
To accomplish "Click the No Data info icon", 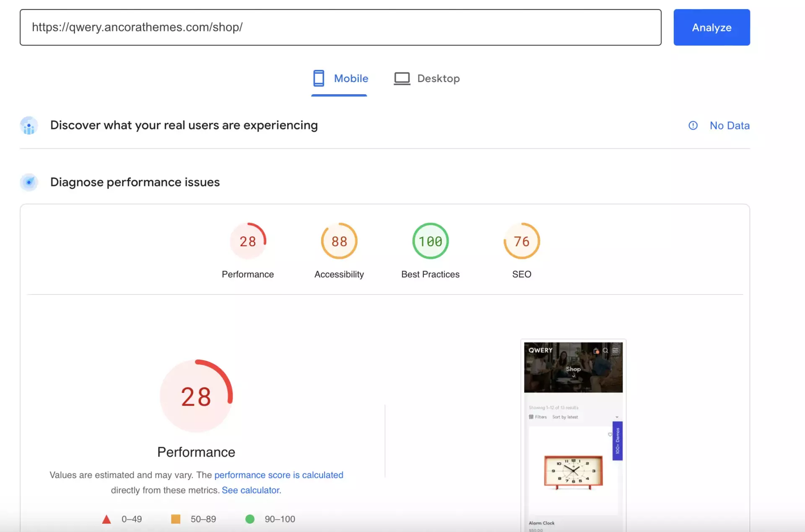I will click(693, 125).
